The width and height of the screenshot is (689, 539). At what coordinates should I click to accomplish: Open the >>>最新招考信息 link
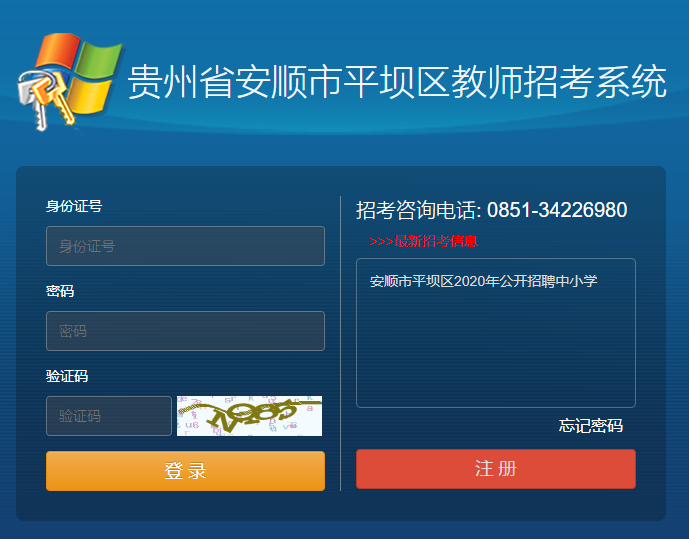[422, 241]
